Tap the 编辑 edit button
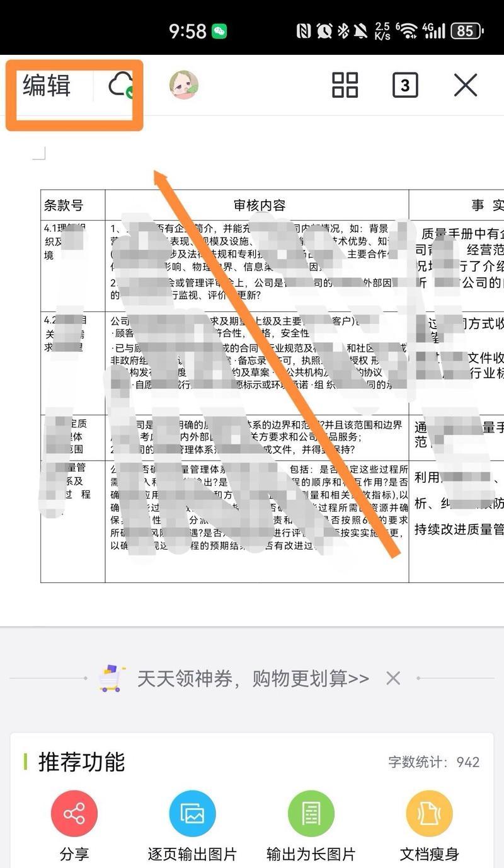Image resolution: width=504 pixels, height=868 pixels. 46,86
